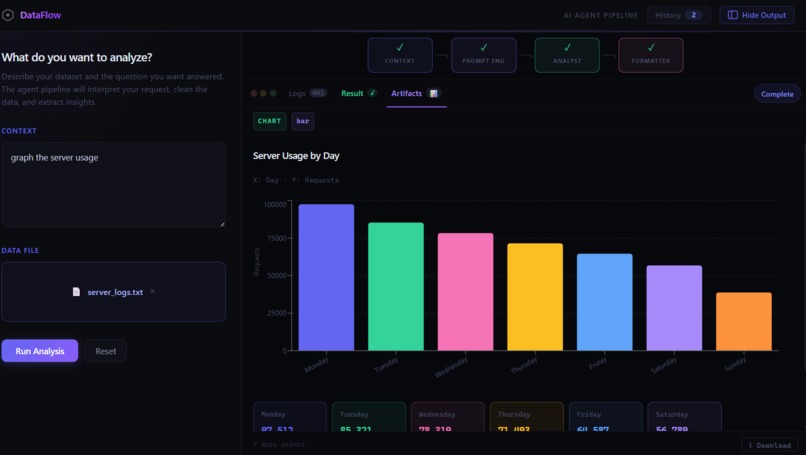
Task: Open the History panel
Action: tap(679, 15)
